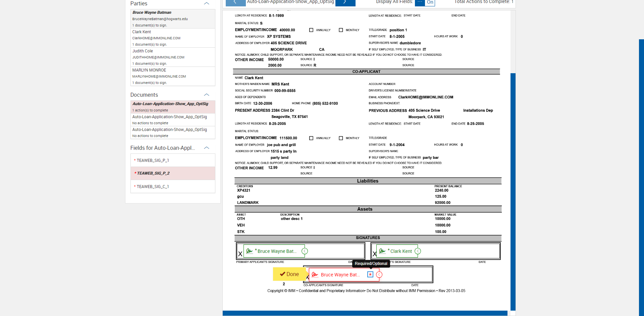
Task: Go to the previous document with the left arrow
Action: tap(235, 3)
